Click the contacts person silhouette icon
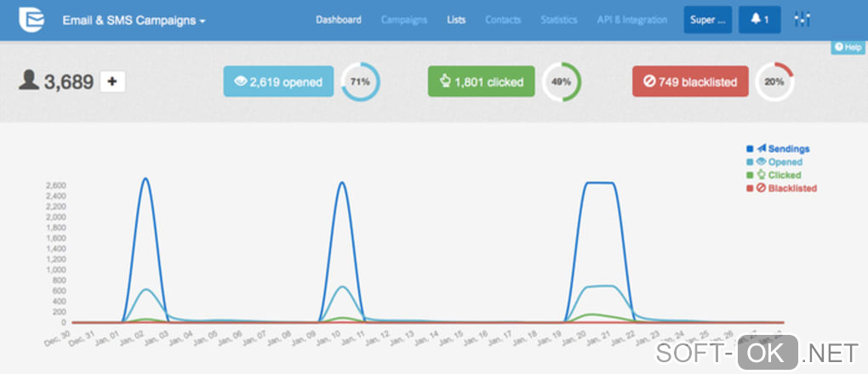 (x=29, y=80)
